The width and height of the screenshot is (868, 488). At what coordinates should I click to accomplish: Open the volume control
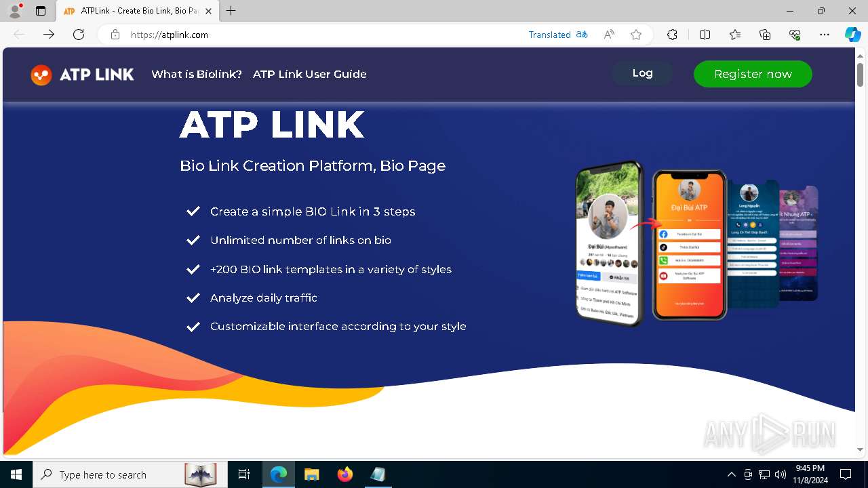(x=781, y=474)
